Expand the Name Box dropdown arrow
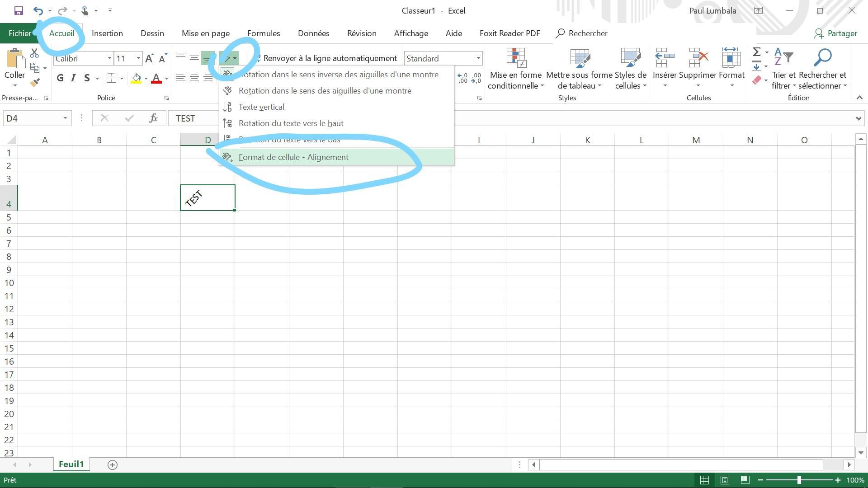The height and width of the screenshot is (488, 868). 65,118
